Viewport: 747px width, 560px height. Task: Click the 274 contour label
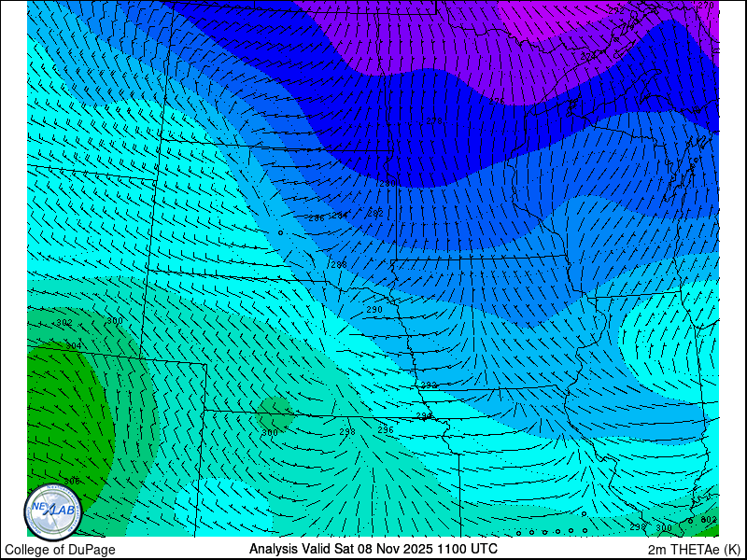tap(588, 57)
